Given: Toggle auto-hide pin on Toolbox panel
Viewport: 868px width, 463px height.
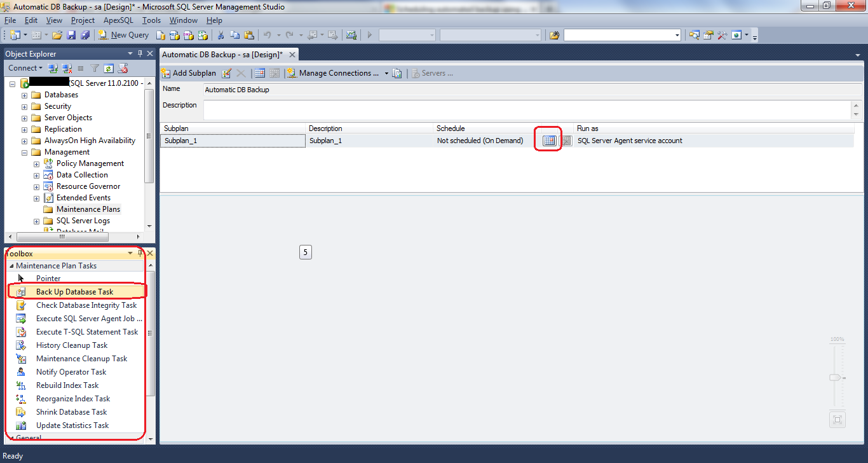Looking at the screenshot, I should [x=140, y=253].
